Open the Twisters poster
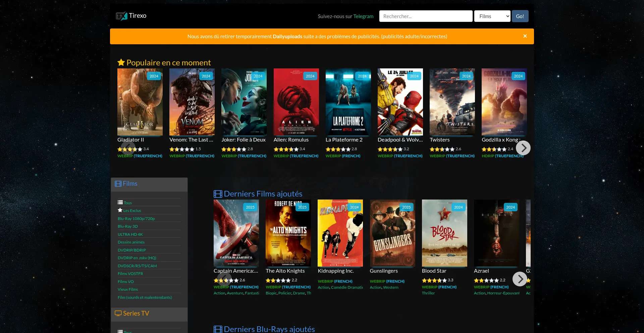The width and height of the screenshot is (644, 333). [x=452, y=102]
